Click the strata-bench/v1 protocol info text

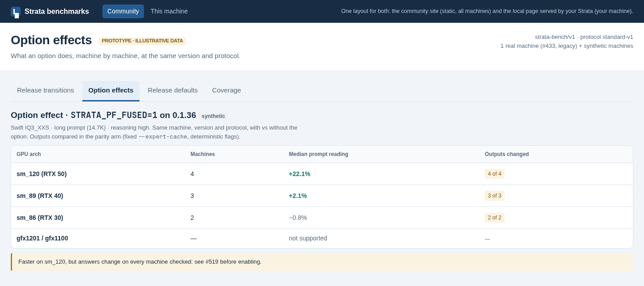584,37
